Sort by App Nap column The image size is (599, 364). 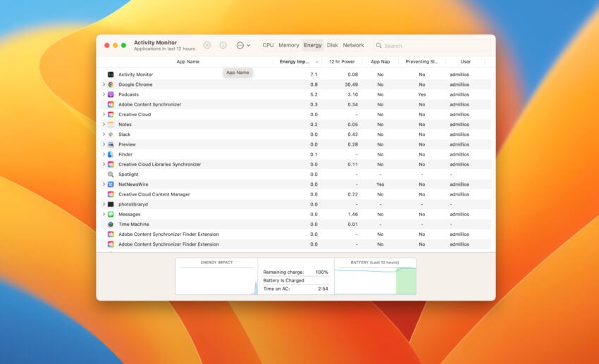point(380,61)
